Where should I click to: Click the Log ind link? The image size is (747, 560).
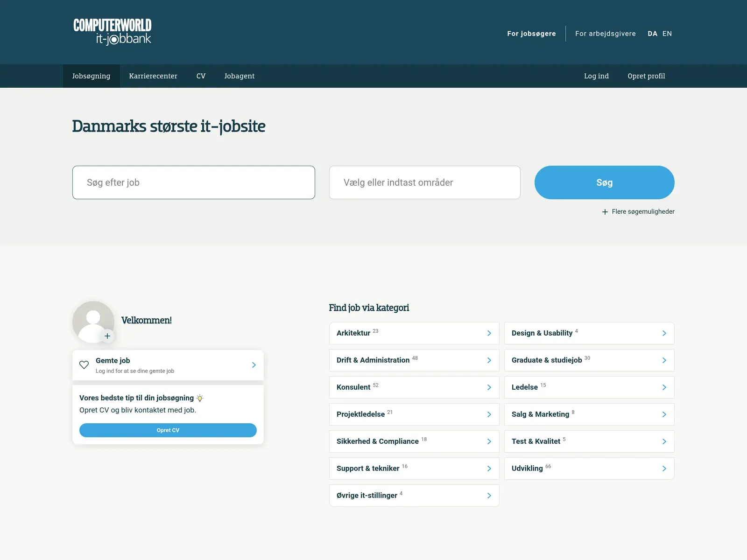pos(596,76)
